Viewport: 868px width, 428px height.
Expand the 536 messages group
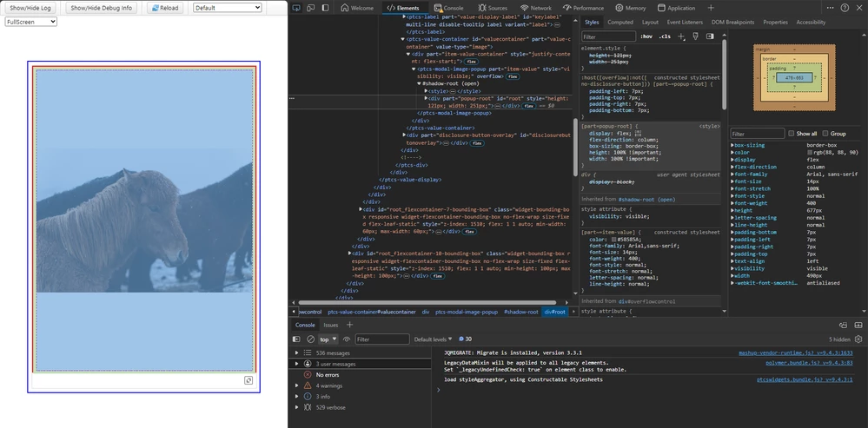click(x=296, y=352)
